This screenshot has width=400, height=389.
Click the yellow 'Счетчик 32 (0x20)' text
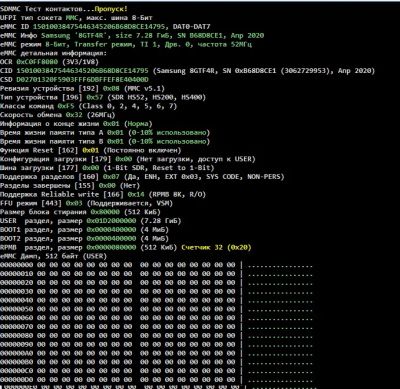[x=216, y=247]
